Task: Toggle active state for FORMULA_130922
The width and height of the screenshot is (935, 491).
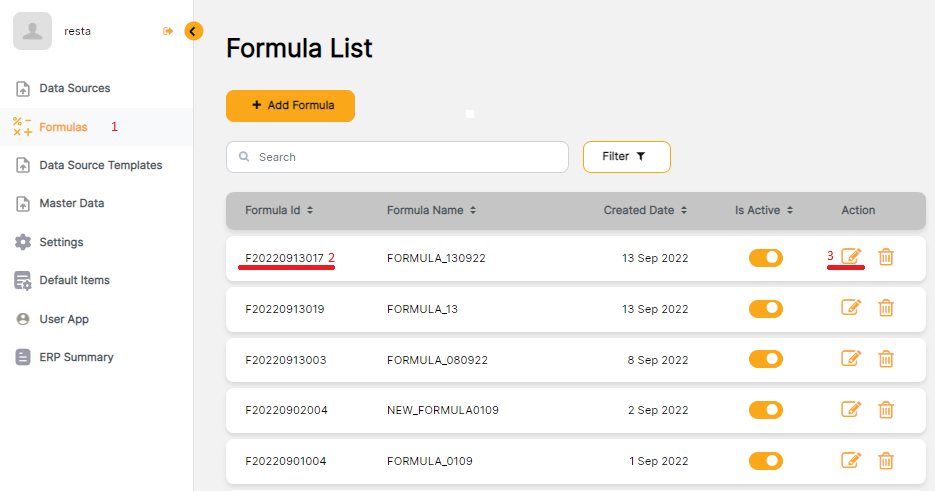Action: point(766,258)
